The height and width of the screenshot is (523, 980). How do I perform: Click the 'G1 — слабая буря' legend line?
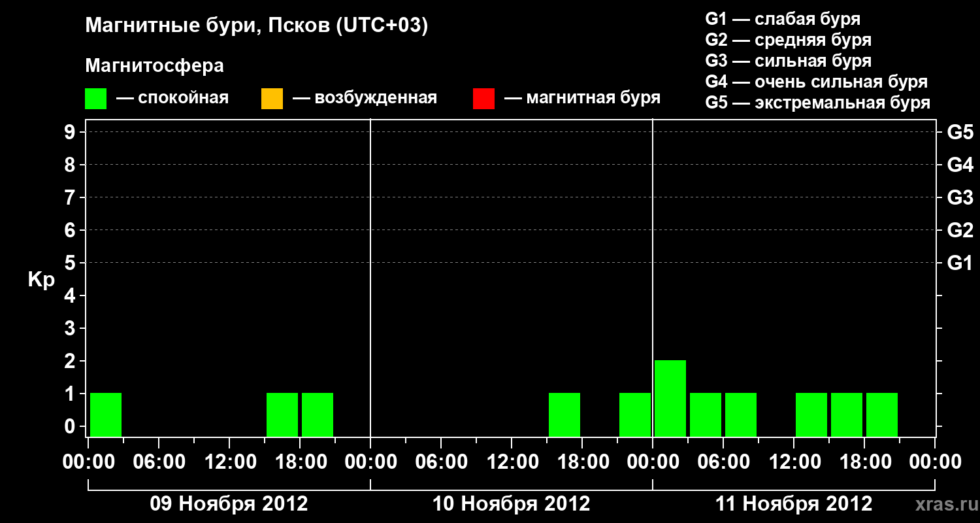click(783, 19)
